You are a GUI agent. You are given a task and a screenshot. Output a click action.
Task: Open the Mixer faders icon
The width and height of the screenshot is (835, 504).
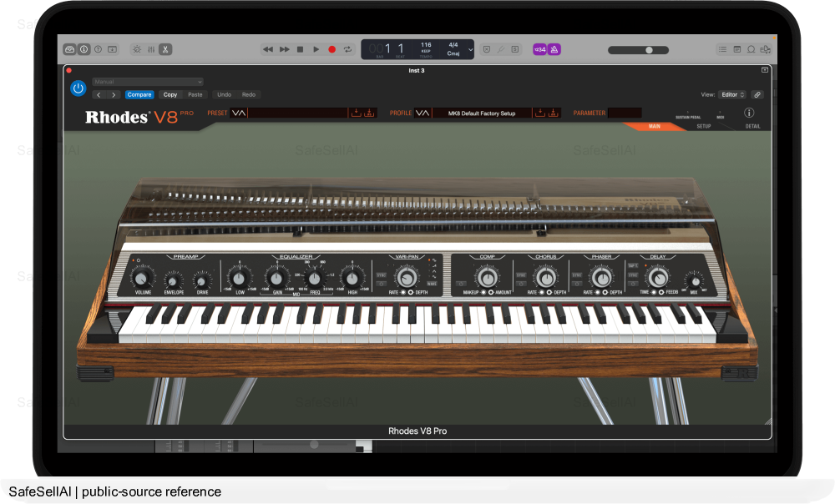(x=151, y=49)
